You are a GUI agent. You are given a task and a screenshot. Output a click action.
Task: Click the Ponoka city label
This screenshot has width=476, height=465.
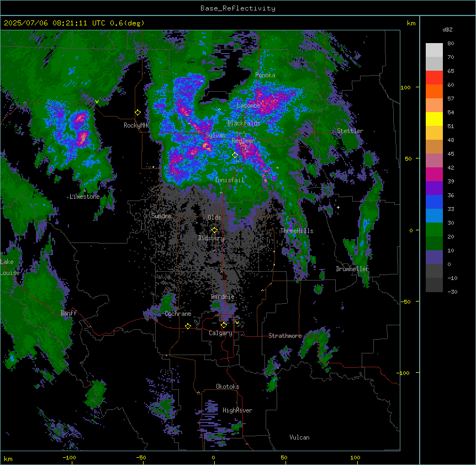click(x=265, y=75)
